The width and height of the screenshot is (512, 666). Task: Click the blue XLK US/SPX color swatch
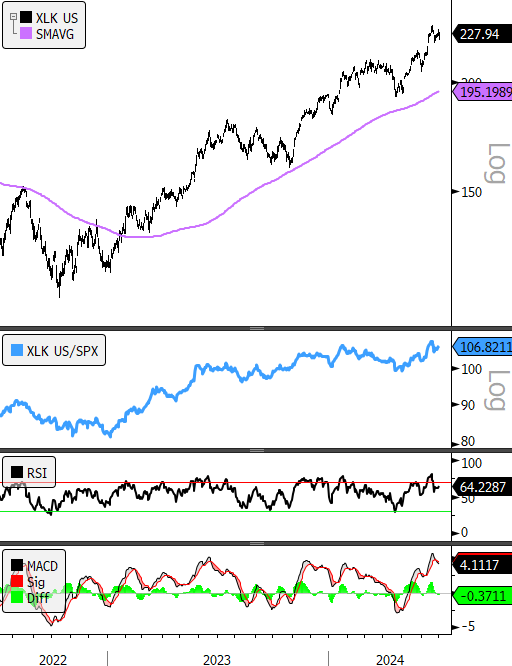pos(17,350)
